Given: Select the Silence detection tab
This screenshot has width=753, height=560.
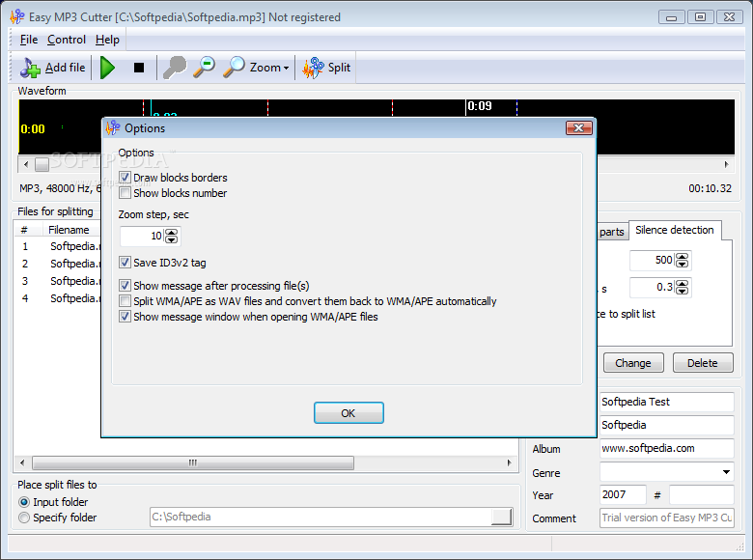Looking at the screenshot, I should pos(674,230).
